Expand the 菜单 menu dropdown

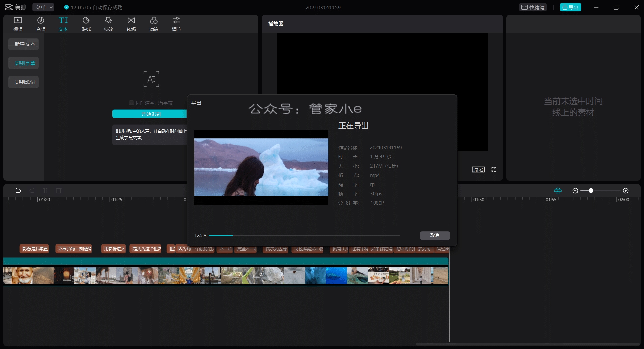[43, 7]
